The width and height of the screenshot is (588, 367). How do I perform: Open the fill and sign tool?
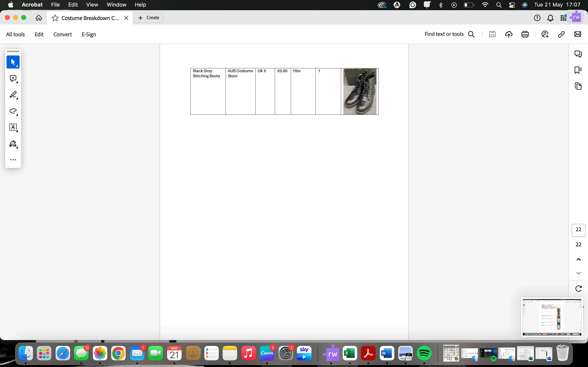pyautogui.click(x=13, y=144)
